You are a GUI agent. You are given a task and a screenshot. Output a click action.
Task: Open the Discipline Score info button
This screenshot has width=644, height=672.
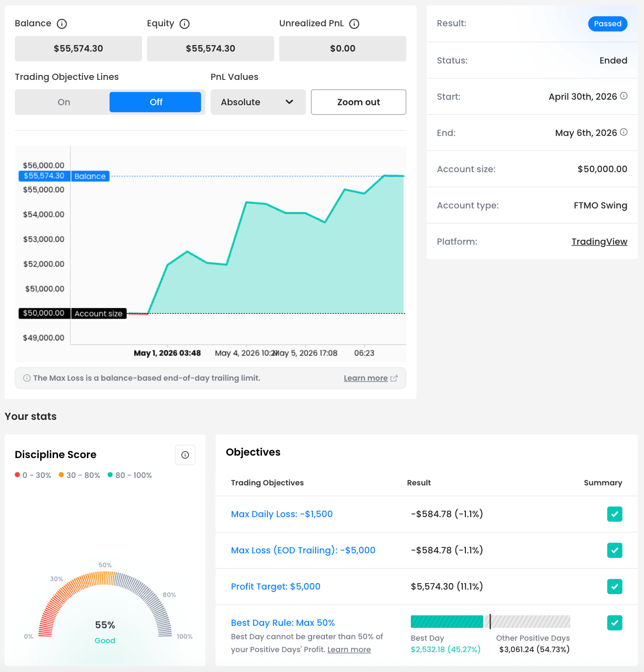click(x=185, y=455)
